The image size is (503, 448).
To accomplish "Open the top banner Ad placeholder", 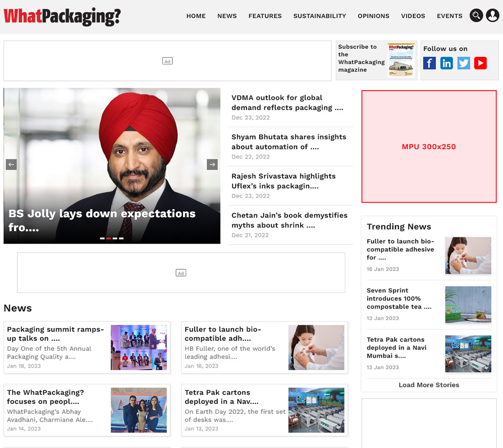I will (167, 61).
